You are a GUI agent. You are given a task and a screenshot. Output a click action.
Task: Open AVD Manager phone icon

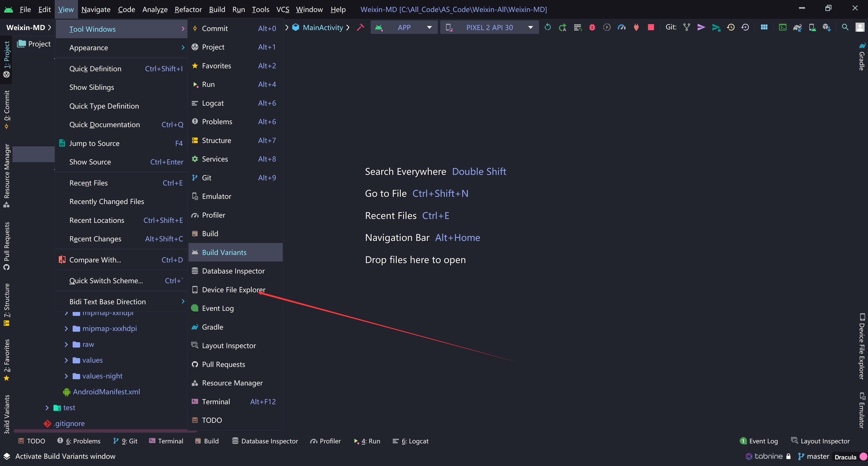[812, 27]
